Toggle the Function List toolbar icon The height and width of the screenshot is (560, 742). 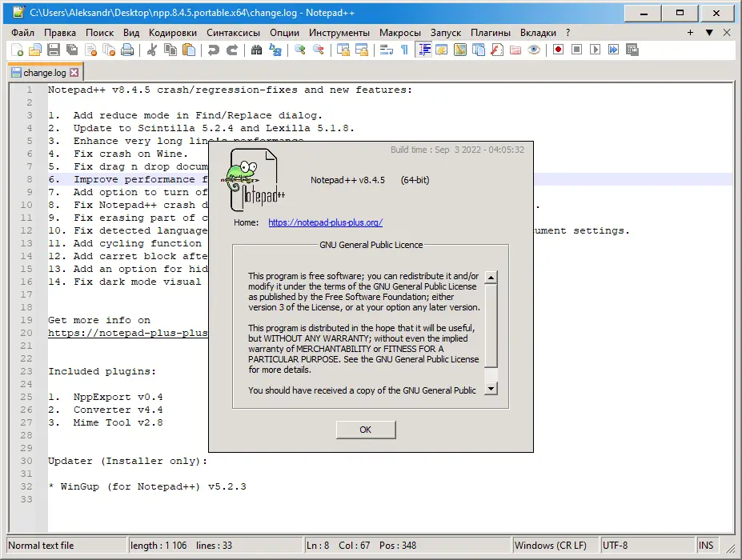coord(497,50)
